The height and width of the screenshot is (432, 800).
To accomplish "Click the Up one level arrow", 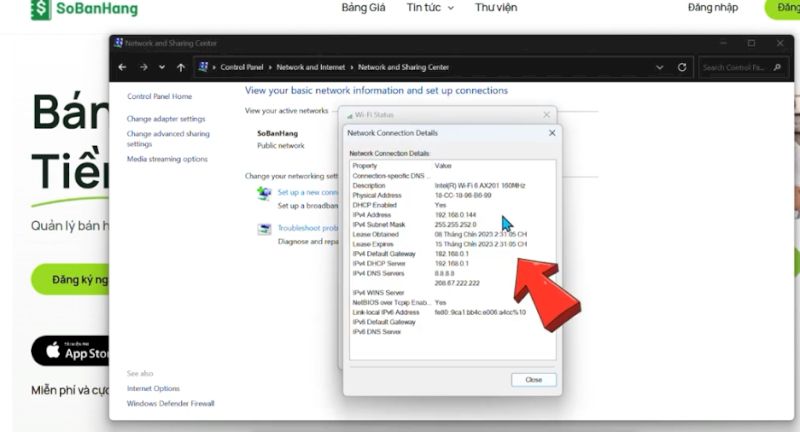I will pyautogui.click(x=180, y=67).
